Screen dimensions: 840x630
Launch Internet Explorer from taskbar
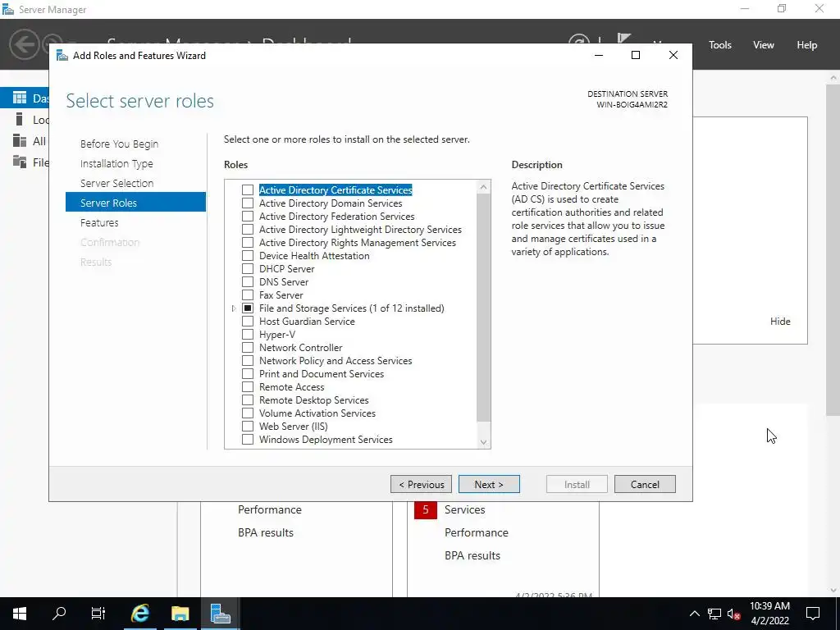point(140,614)
